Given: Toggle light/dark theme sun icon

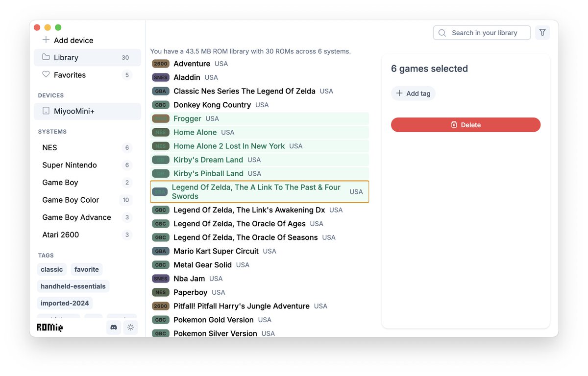Looking at the screenshot, I should click(130, 328).
